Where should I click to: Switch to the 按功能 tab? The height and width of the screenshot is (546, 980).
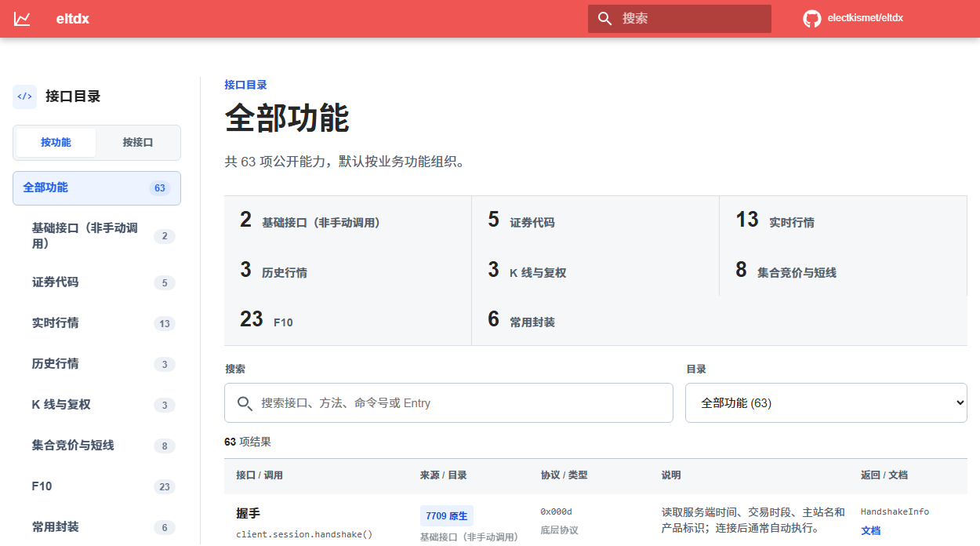tap(56, 143)
